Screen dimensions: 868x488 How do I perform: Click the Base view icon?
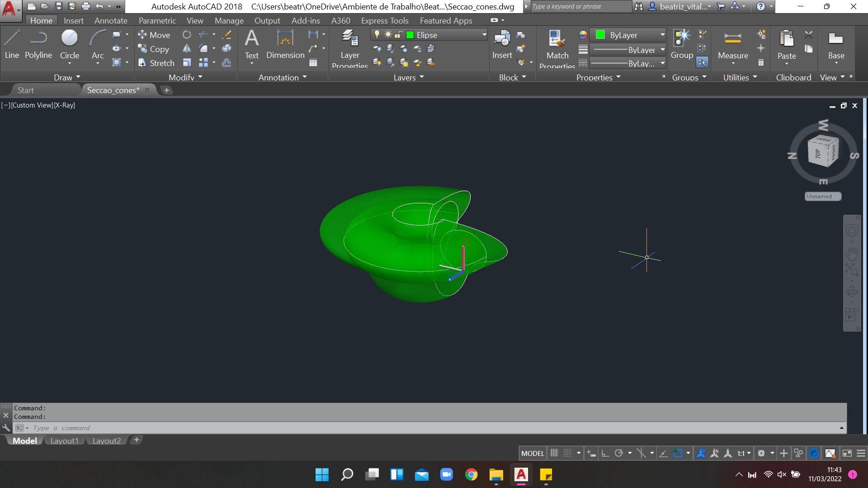(836, 45)
